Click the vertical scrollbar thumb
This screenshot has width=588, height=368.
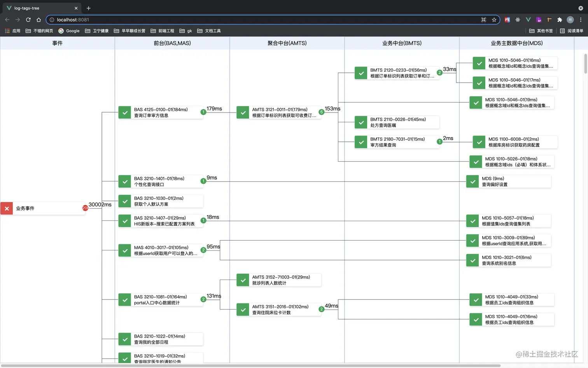[586, 63]
